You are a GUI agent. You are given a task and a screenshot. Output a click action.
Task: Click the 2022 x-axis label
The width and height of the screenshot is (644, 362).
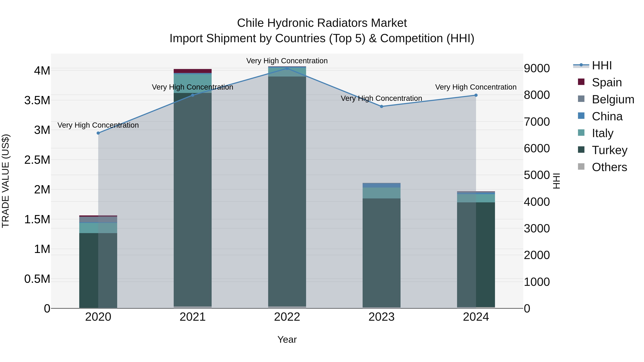click(287, 317)
